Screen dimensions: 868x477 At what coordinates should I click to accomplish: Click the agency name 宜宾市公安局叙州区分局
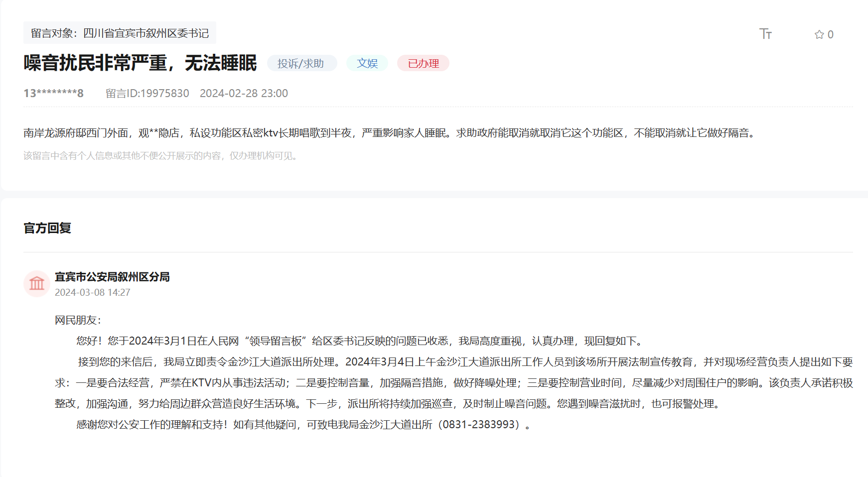click(112, 277)
